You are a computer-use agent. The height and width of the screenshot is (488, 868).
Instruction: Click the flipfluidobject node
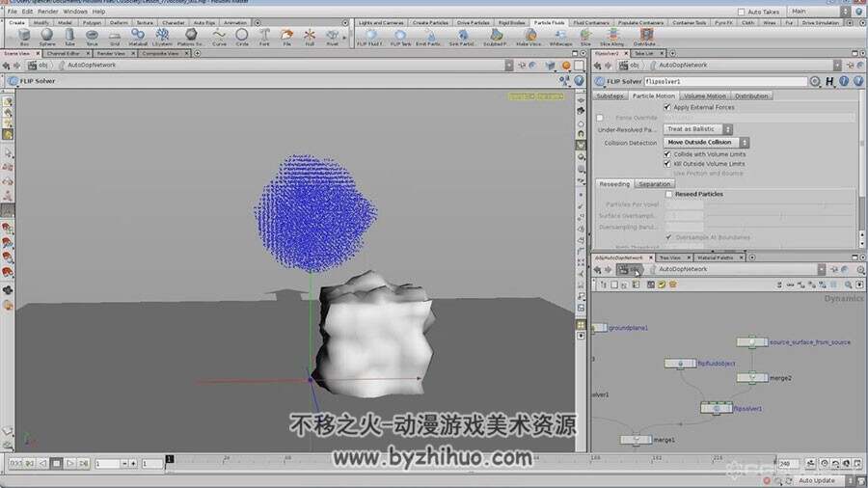680,364
